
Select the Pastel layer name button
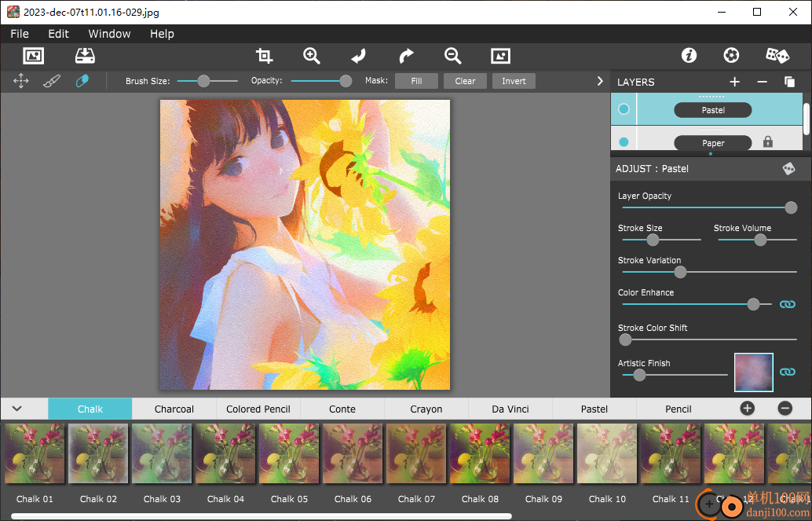click(712, 110)
